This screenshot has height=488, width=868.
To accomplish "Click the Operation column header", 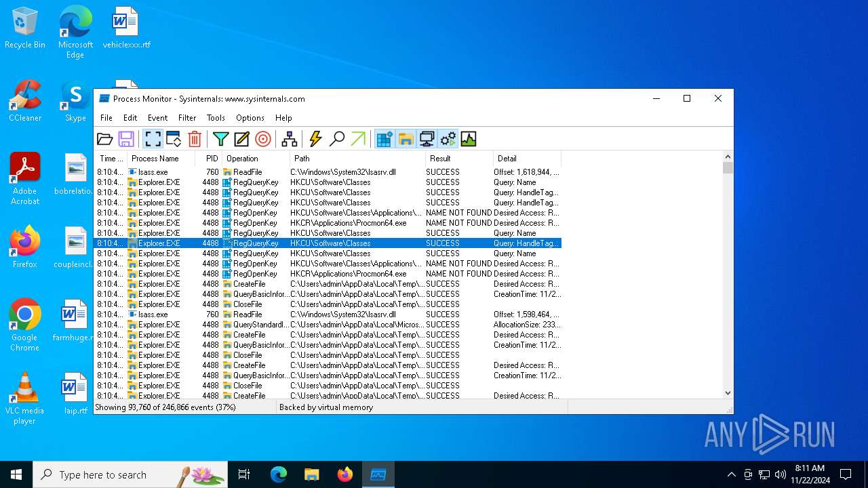I will point(256,159).
